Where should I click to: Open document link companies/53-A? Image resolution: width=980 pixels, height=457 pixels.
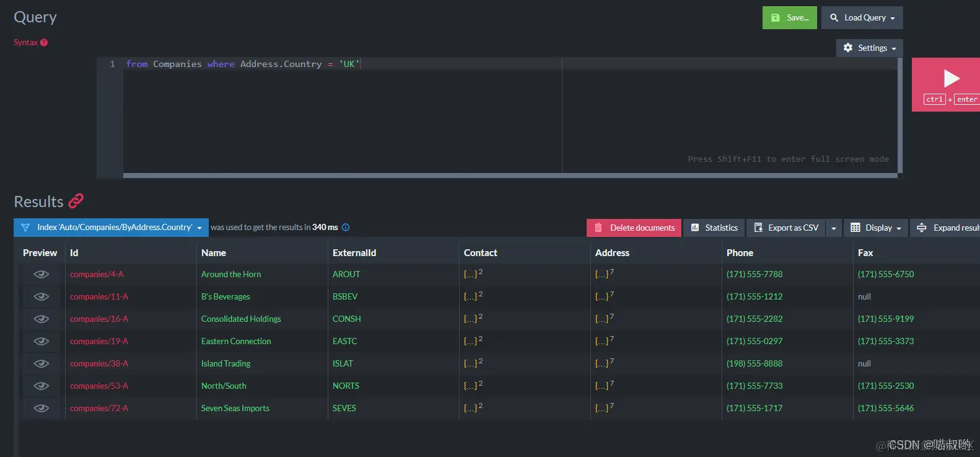pos(99,386)
